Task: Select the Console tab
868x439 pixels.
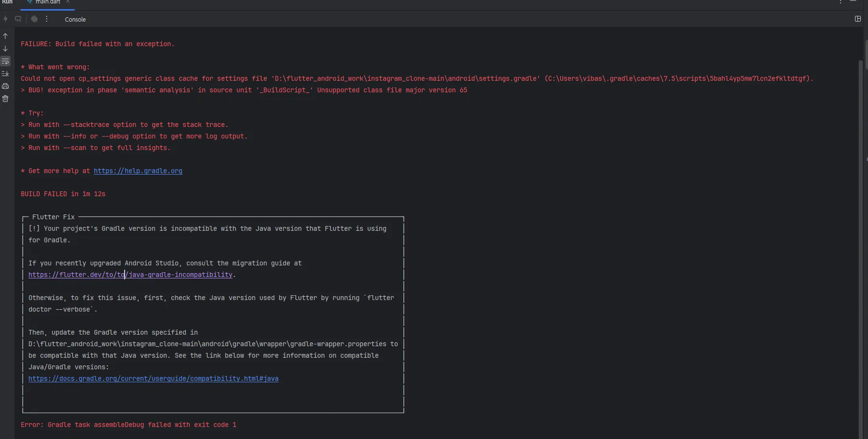Action: click(75, 20)
